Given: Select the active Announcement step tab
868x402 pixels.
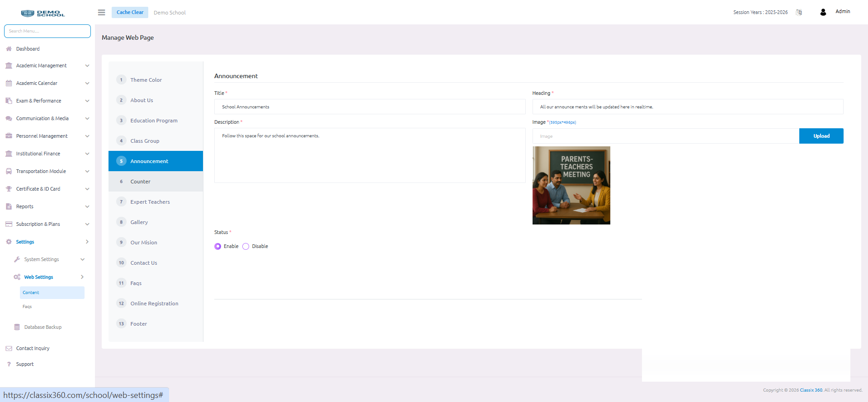Looking at the screenshot, I should [x=156, y=161].
